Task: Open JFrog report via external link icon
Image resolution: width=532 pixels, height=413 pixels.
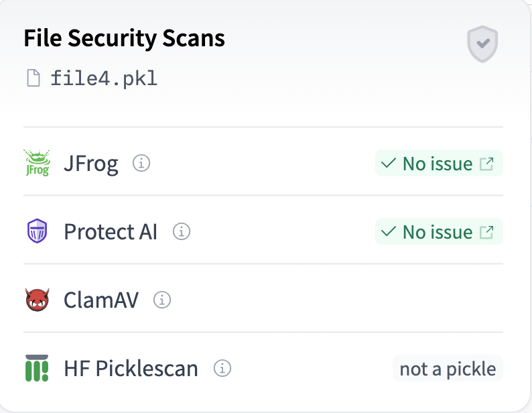Action: [487, 164]
